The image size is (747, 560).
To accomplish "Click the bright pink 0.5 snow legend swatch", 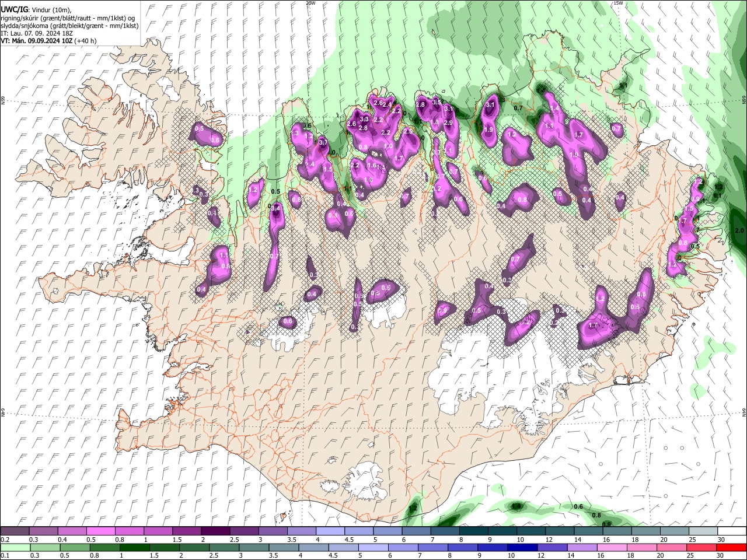I will 100,531.
